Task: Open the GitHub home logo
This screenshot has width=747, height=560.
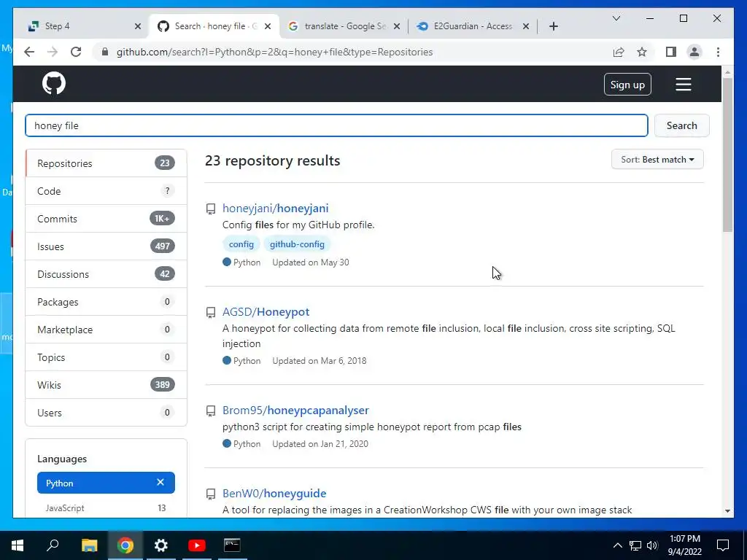Action: pyautogui.click(x=54, y=83)
